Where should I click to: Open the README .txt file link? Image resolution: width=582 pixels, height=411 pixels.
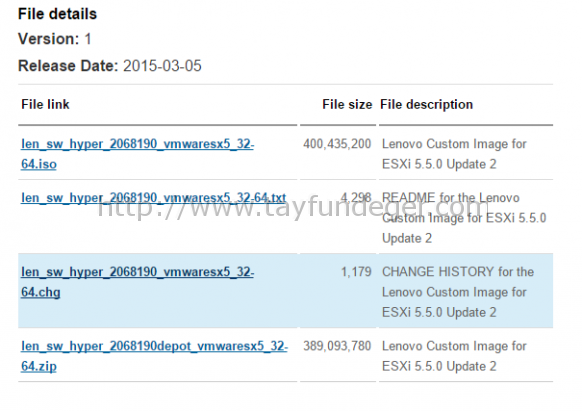point(153,198)
